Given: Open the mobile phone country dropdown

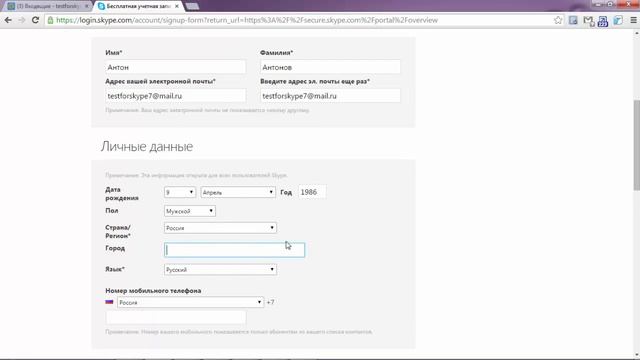Looking at the screenshot, I should pyautogui.click(x=190, y=302).
